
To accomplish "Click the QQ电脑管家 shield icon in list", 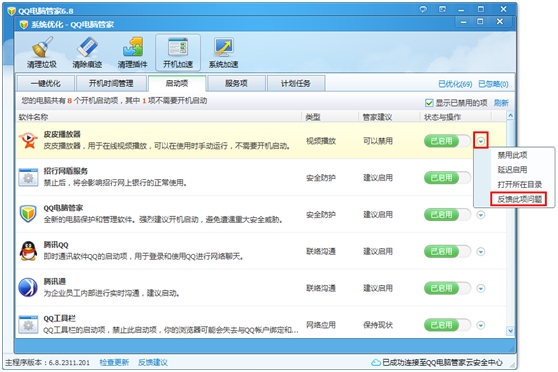I will tap(28, 214).
